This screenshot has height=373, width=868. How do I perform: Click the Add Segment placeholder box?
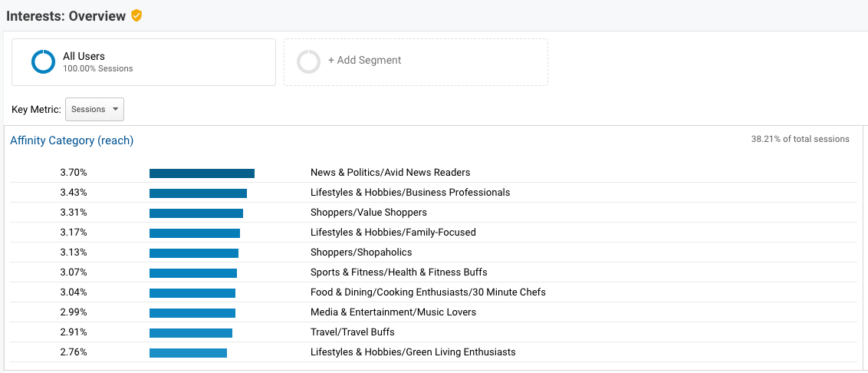click(x=416, y=62)
